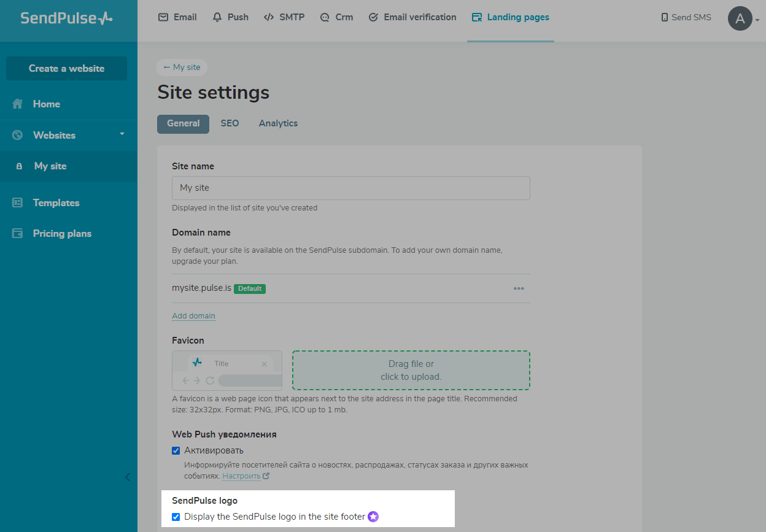Click the Create a website button
Viewport: 766px width, 532px height.
pos(66,69)
